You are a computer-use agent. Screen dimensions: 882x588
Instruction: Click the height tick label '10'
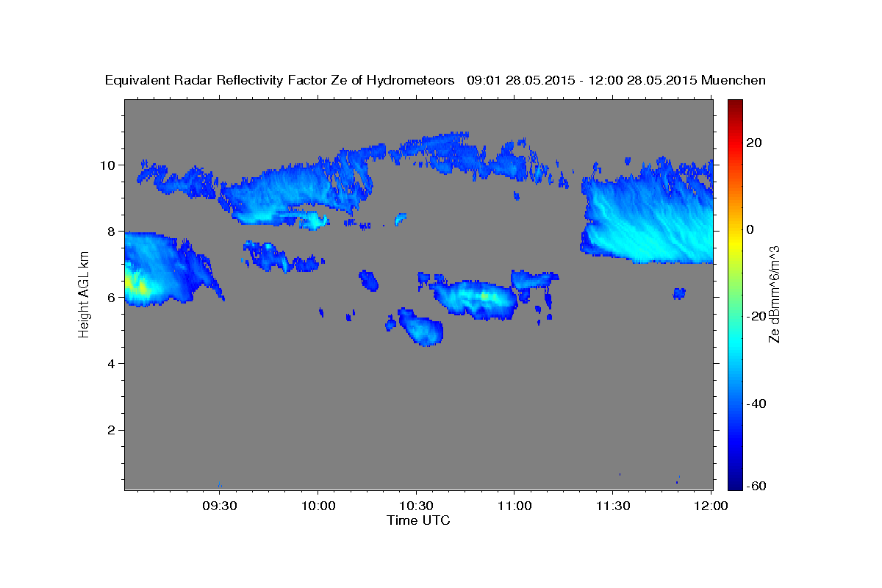click(x=109, y=165)
